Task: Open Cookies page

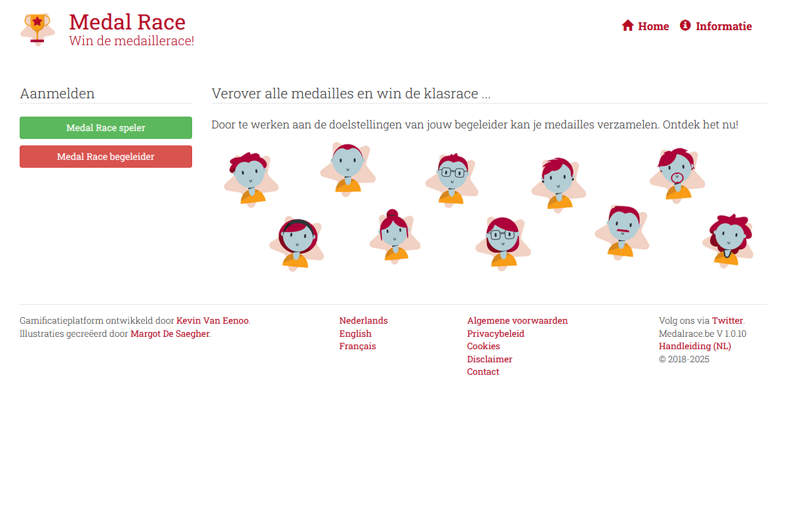Action: pyautogui.click(x=483, y=347)
